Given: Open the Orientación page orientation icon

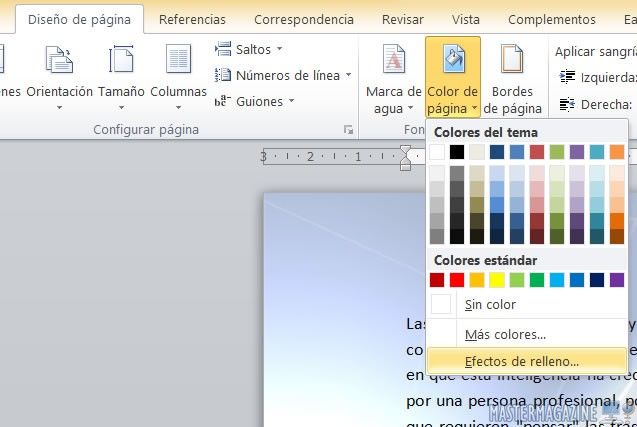Looking at the screenshot, I should (59, 60).
